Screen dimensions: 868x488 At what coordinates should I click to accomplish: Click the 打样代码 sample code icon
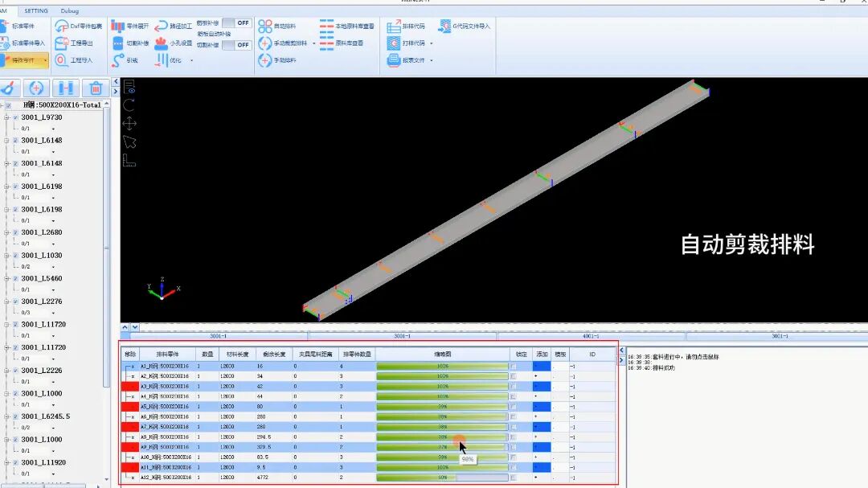tap(394, 43)
